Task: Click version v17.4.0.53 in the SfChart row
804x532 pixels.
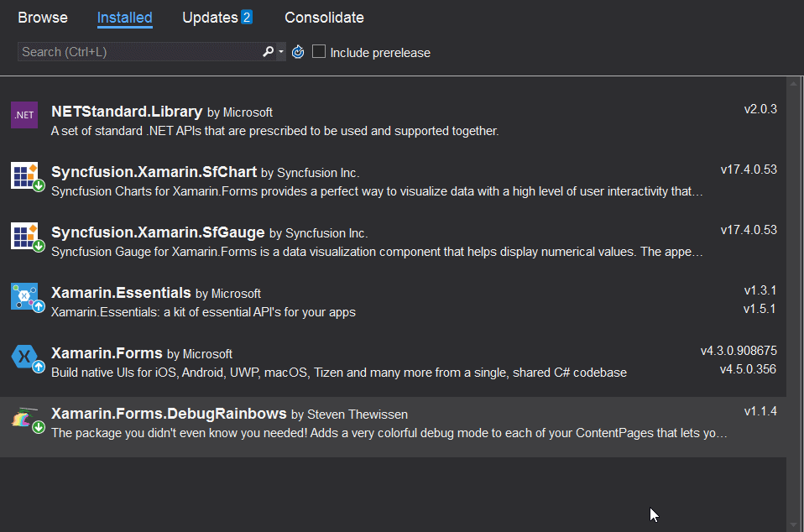Action: [x=749, y=170]
